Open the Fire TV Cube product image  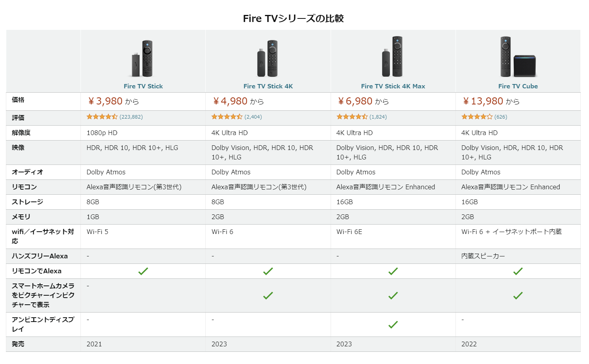click(518, 57)
